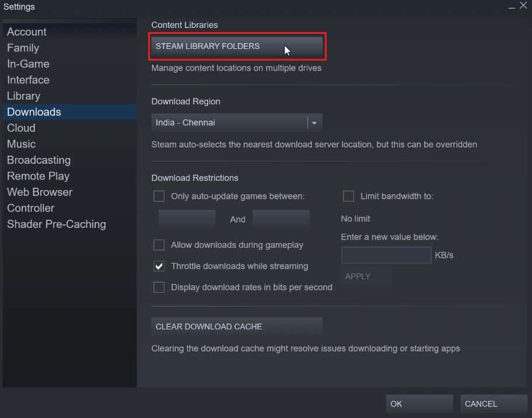
Task: Click the KB/s bandwidth input field
Action: [386, 255]
